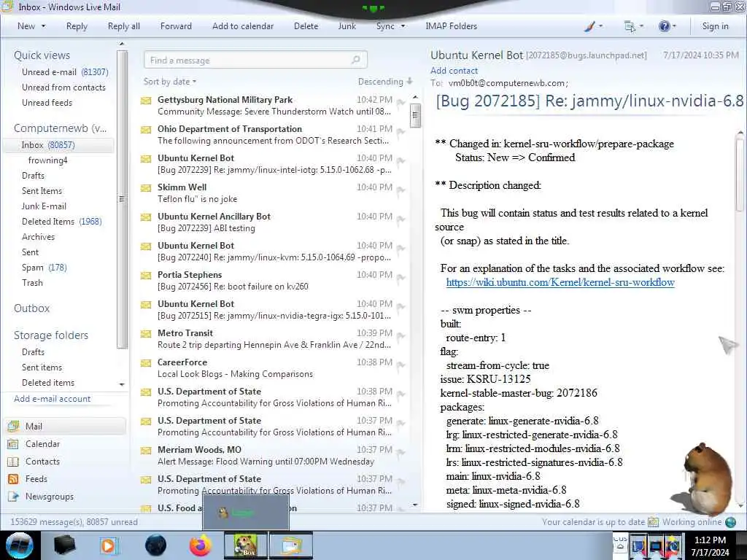Flag the Skimm Well message

pos(401,190)
